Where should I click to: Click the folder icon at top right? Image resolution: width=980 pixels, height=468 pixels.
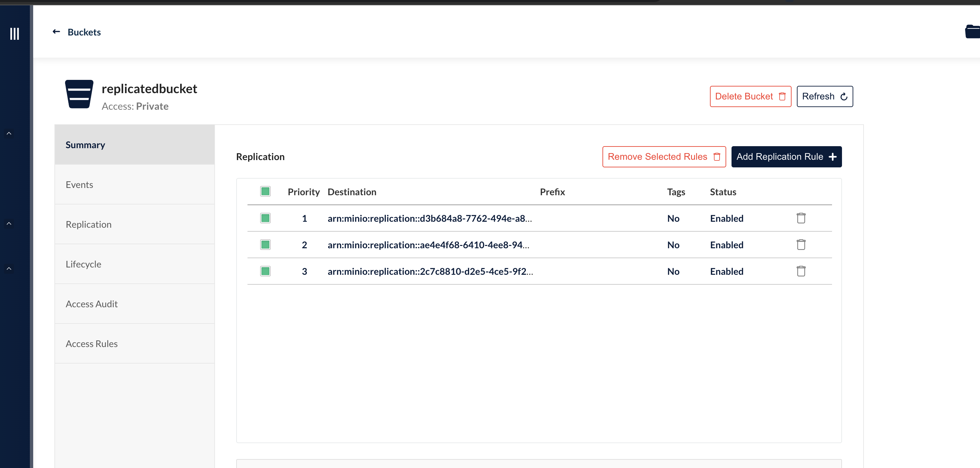[972, 31]
